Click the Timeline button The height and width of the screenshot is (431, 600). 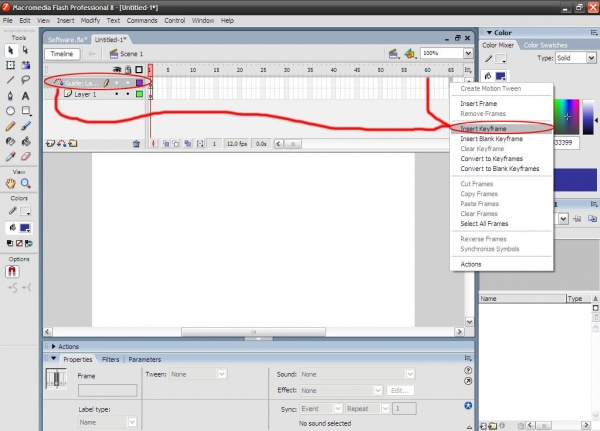pyautogui.click(x=62, y=54)
